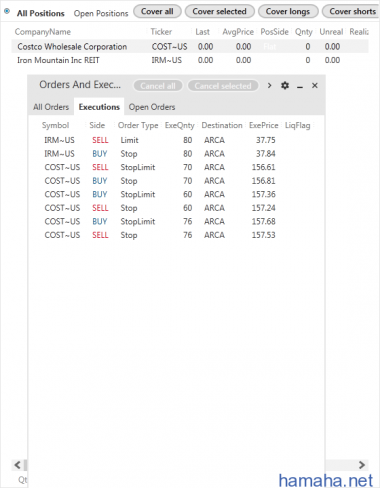The height and width of the screenshot is (488, 380).
Task: Select Iron Mountain Inc REIT position row
Action: [x=190, y=60]
